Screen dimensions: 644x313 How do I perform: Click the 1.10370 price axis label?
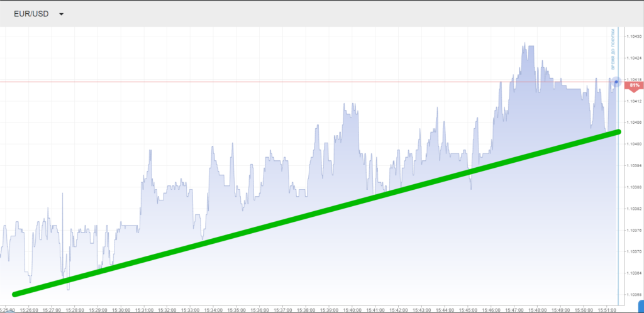click(x=633, y=251)
